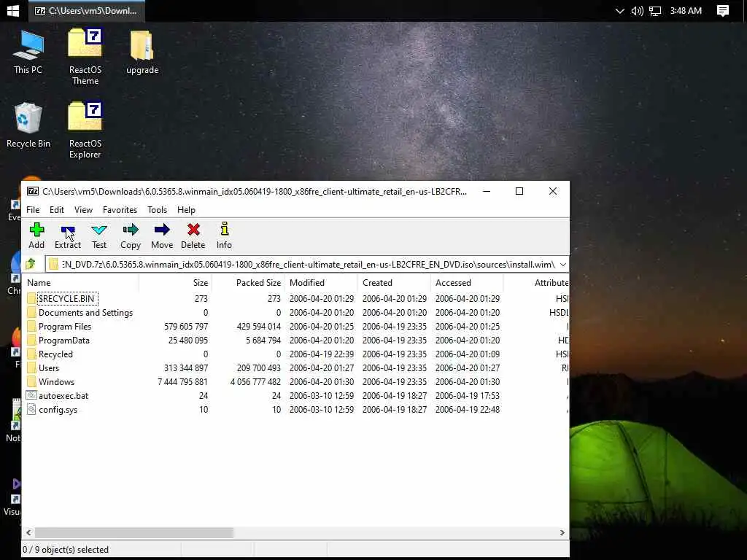747x560 pixels.
Task: Select the upgrade folder on desktop
Action: point(142,52)
